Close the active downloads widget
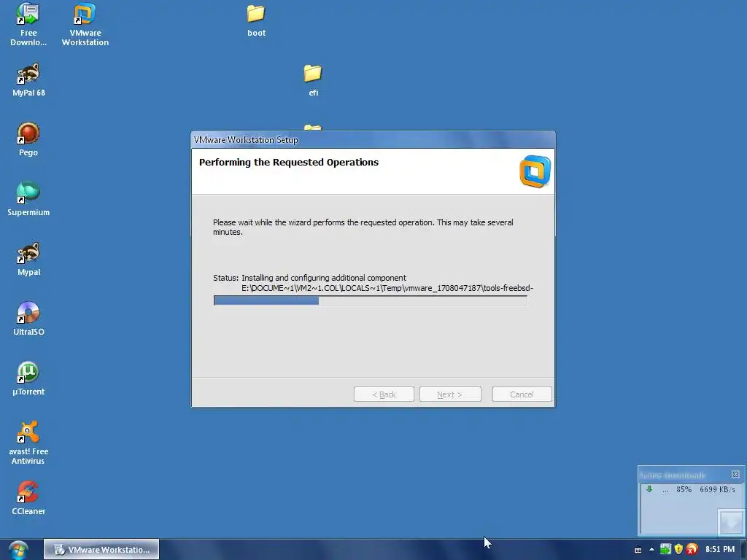The height and width of the screenshot is (560, 747). [x=735, y=474]
